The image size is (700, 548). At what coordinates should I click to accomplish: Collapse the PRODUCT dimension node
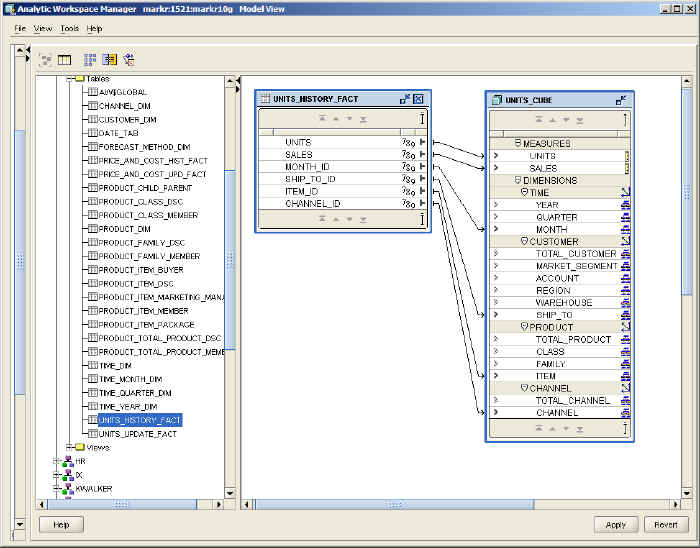[x=525, y=327]
